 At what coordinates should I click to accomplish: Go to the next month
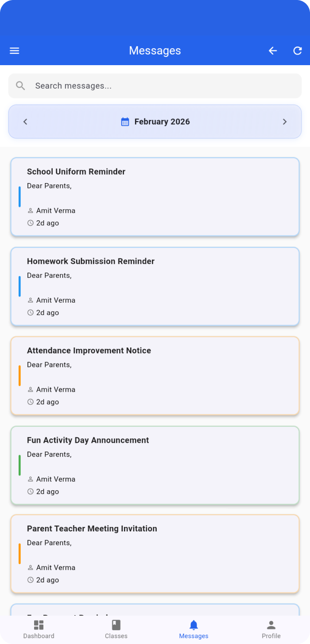(285, 122)
